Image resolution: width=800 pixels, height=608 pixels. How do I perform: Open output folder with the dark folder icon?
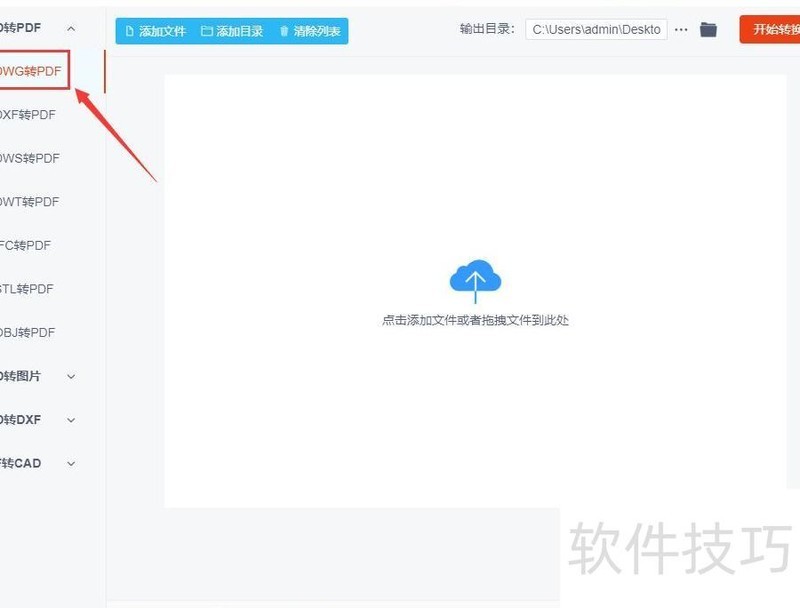click(708, 30)
